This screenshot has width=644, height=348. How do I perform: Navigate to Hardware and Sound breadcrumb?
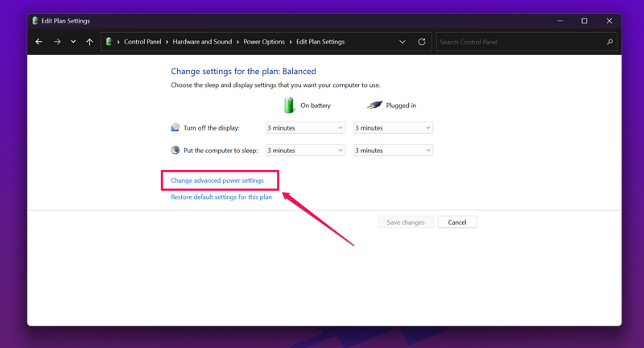click(203, 42)
